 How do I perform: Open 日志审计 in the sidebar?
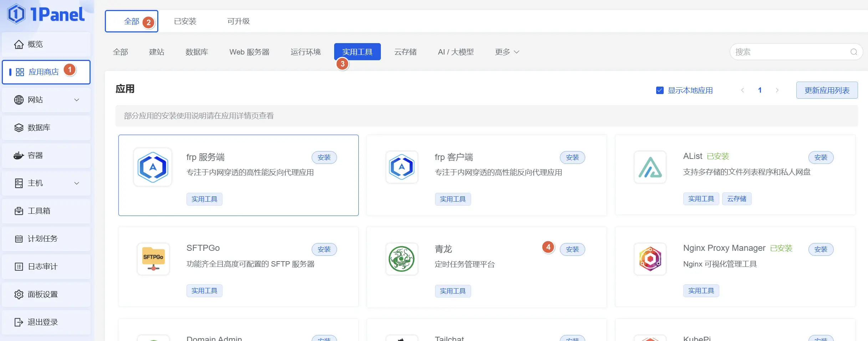pyautogui.click(x=46, y=267)
